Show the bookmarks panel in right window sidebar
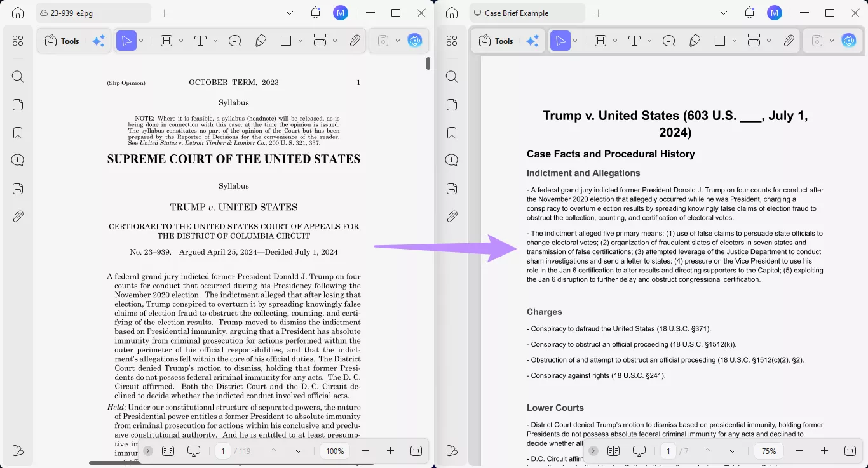Viewport: 868px width, 468px height. [452, 133]
